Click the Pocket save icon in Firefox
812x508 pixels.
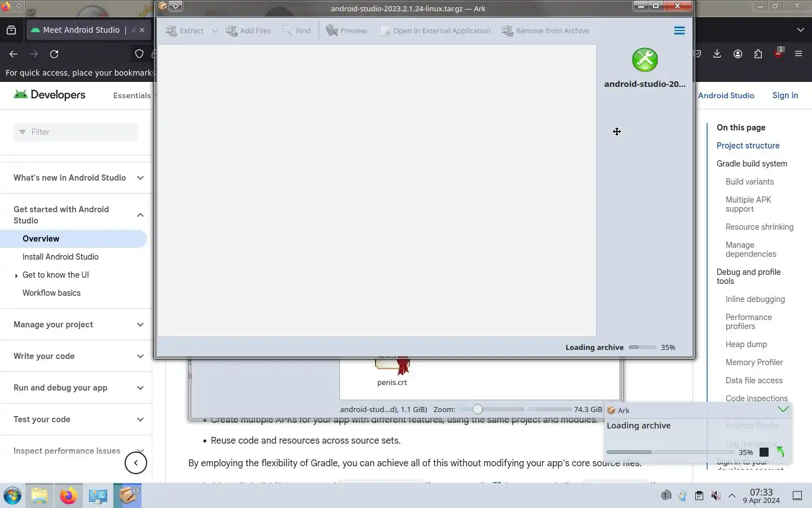(x=698, y=54)
